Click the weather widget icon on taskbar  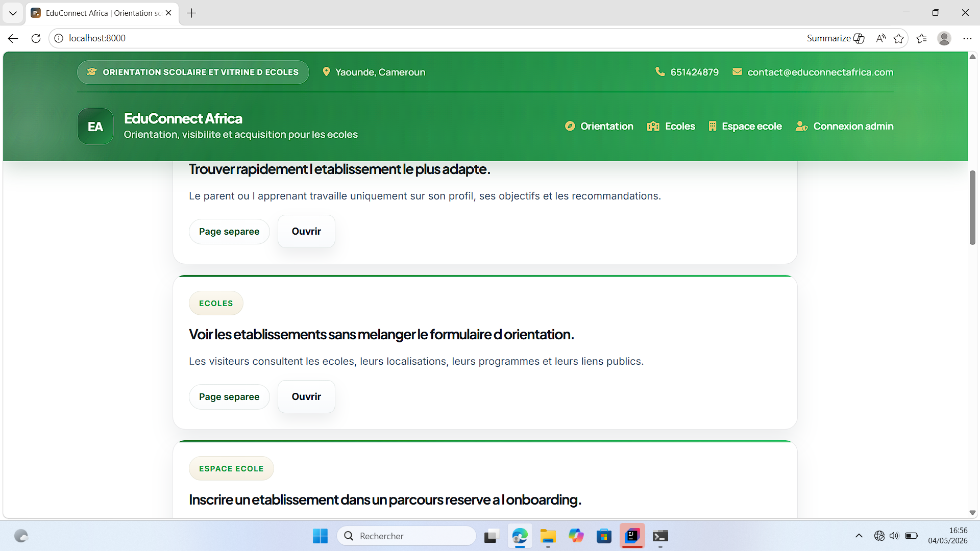pos(21,536)
